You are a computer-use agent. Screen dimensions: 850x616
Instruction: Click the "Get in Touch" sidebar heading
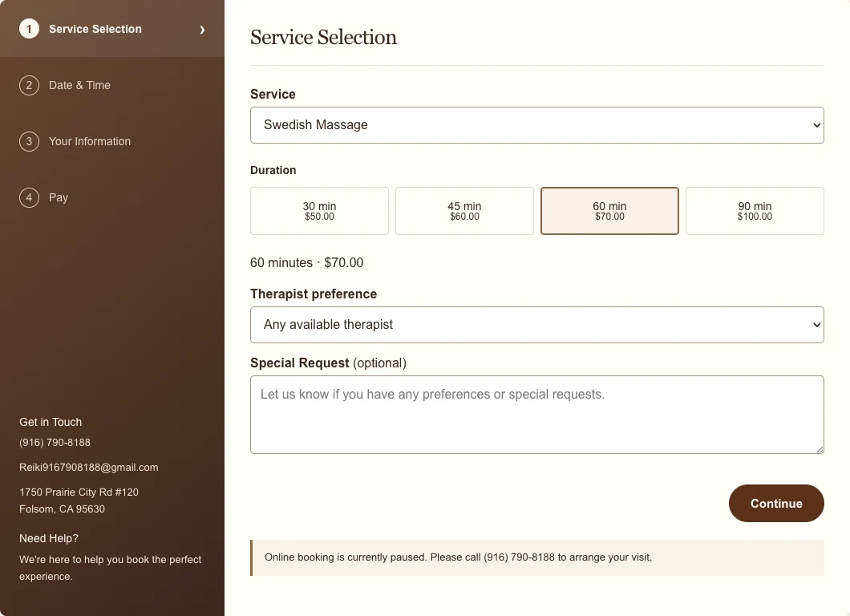pos(51,422)
